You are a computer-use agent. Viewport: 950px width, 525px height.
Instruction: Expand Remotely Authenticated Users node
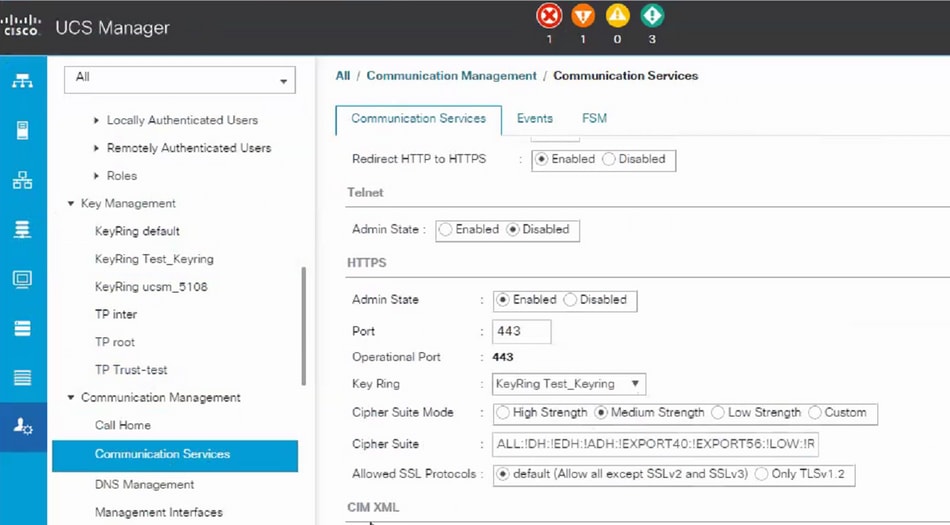coord(96,148)
